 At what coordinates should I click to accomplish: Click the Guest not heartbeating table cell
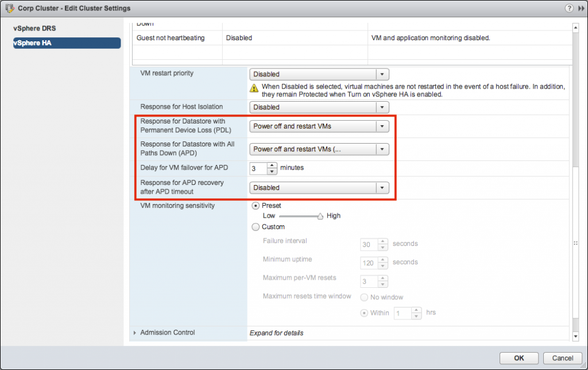177,38
